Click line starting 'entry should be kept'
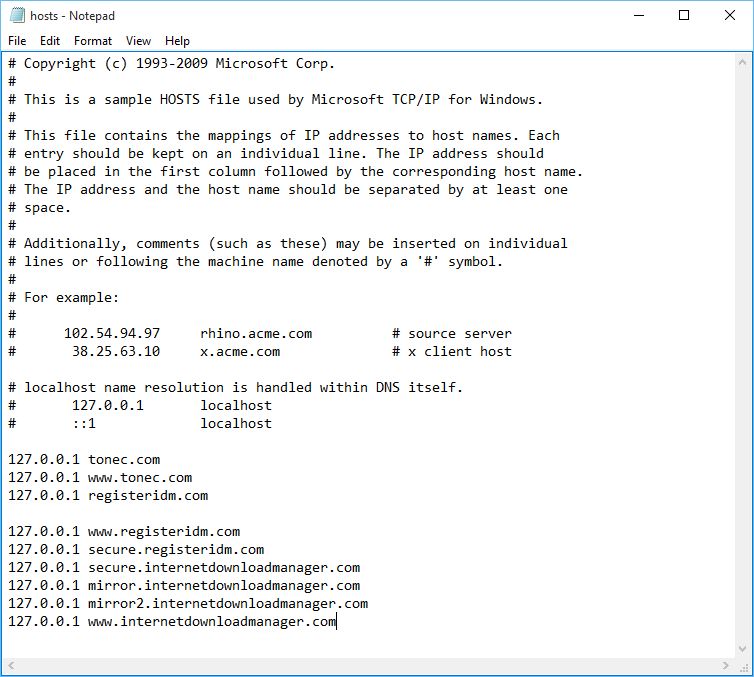 point(276,153)
